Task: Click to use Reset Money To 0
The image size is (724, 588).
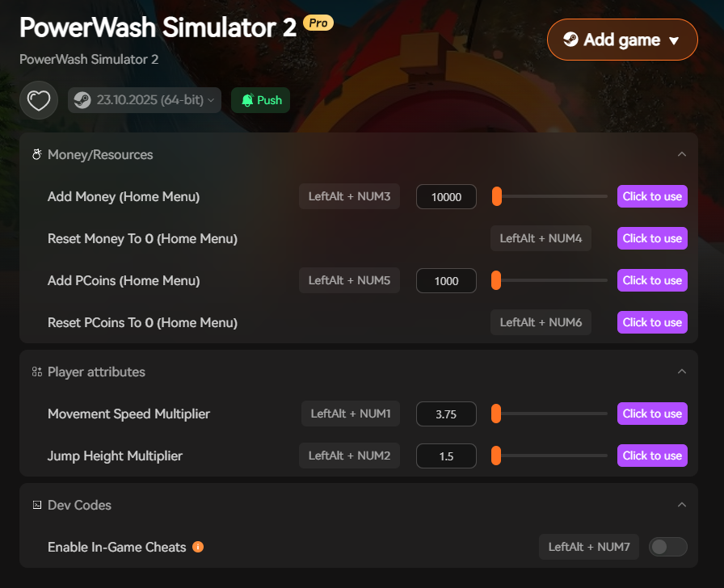Action: tap(652, 238)
